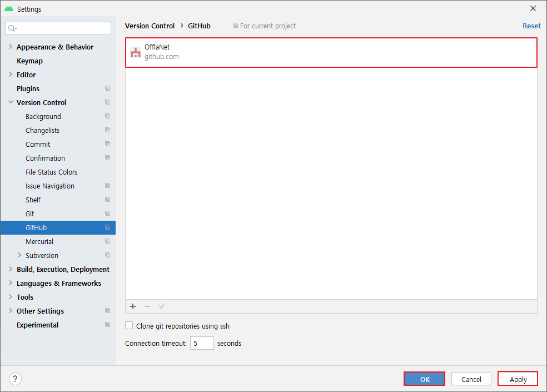Expand Build, Execution, Deployment section

click(x=11, y=269)
